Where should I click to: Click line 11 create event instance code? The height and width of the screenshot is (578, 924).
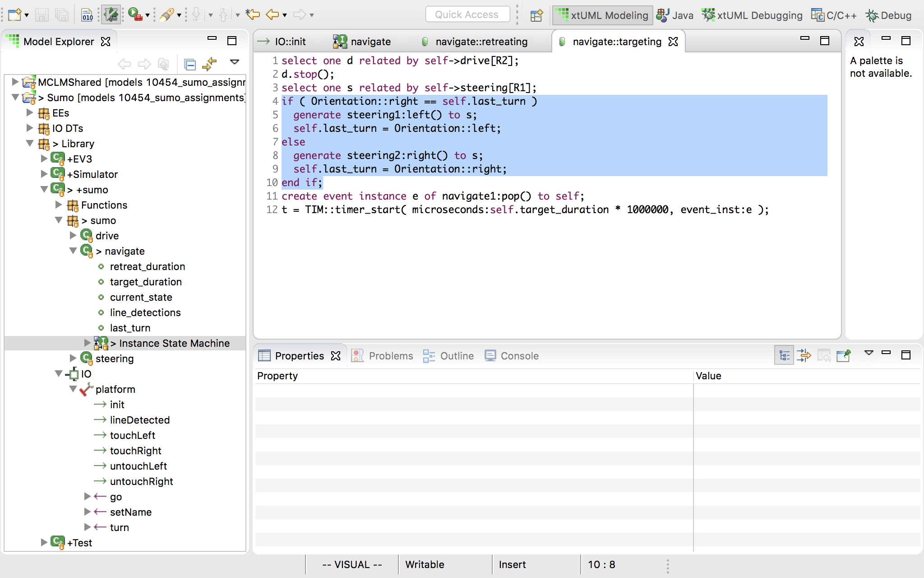coord(433,196)
